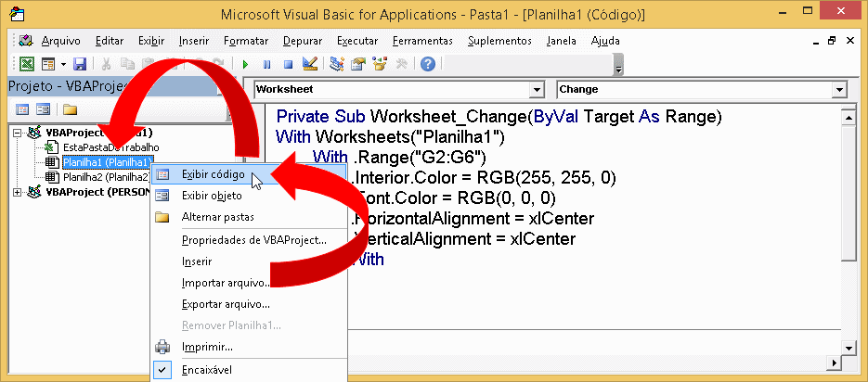Click the Reset (stop) square icon
This screenshot has width=868, height=382.
[288, 64]
